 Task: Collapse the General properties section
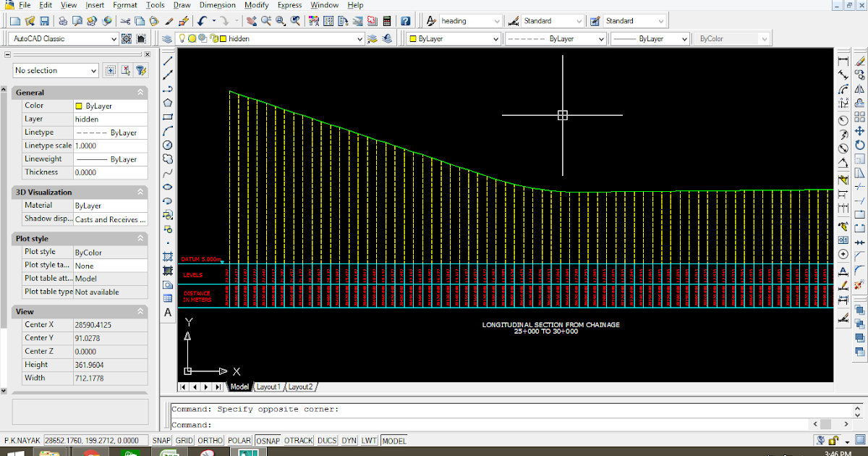point(140,93)
